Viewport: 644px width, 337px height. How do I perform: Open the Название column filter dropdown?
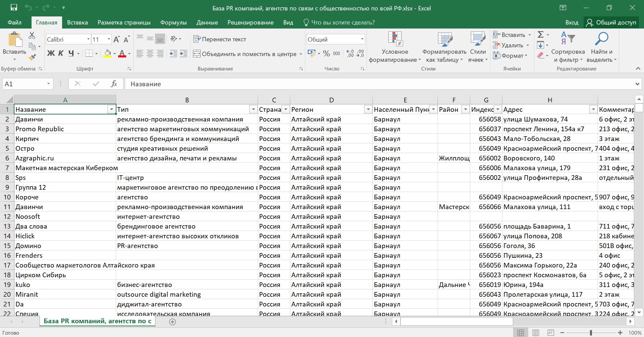[x=111, y=109]
